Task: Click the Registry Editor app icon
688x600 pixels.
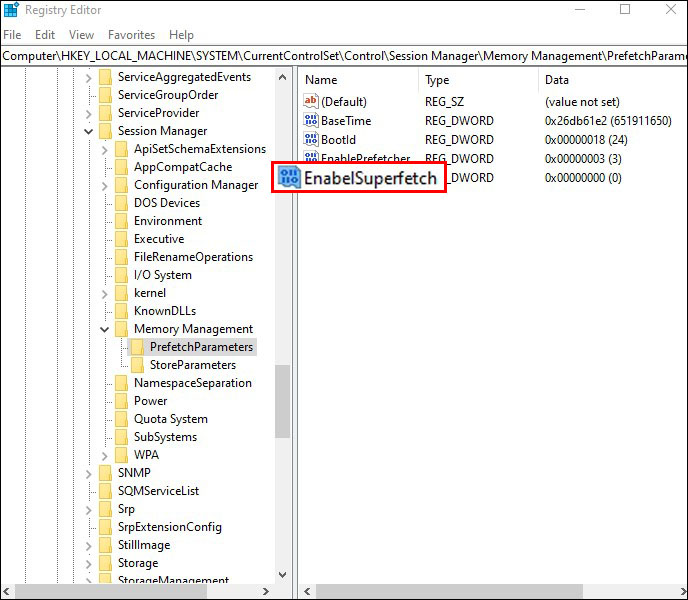Action: pos(11,10)
